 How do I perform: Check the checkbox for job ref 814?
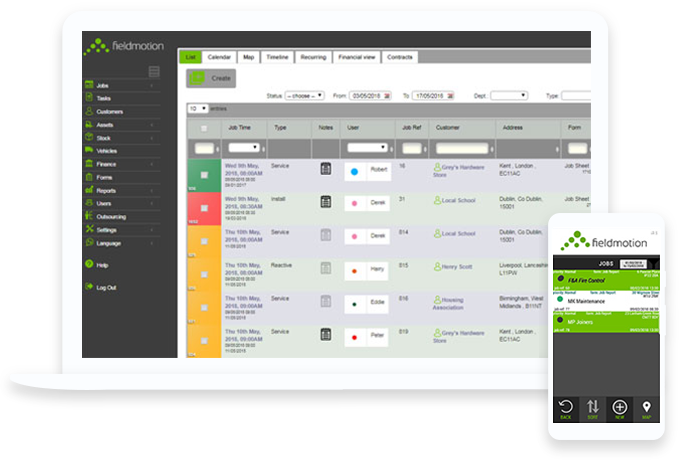click(x=204, y=241)
